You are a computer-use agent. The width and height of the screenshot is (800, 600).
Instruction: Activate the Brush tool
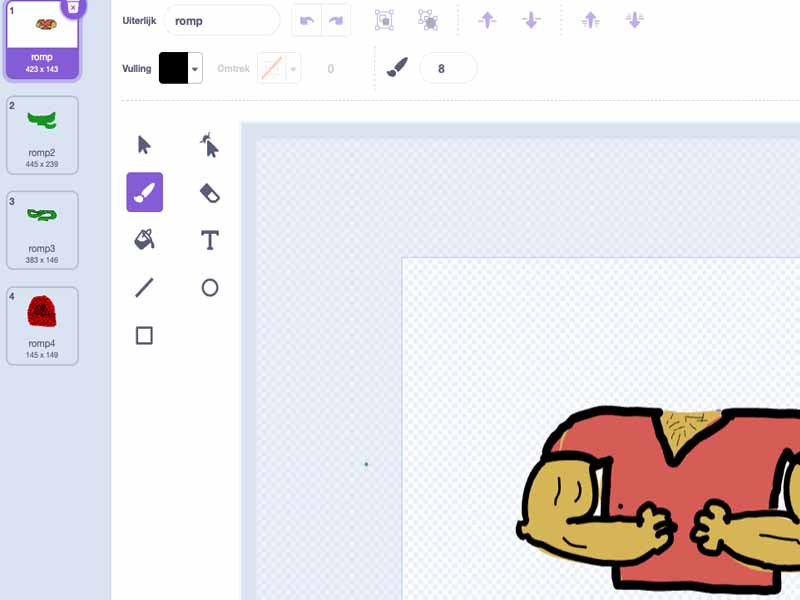point(144,192)
